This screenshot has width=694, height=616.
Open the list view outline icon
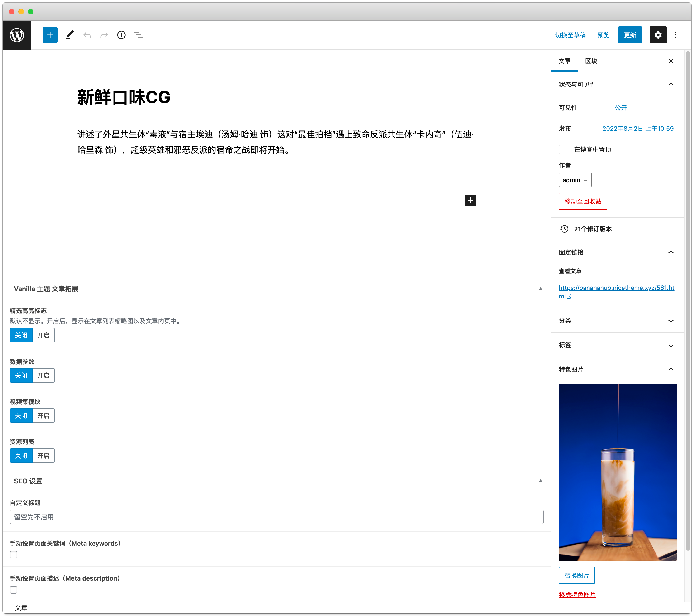click(138, 35)
